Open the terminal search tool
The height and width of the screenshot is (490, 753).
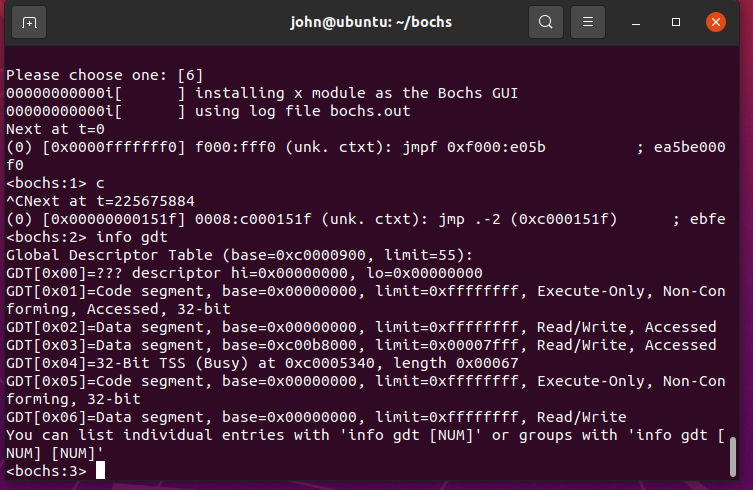546,22
